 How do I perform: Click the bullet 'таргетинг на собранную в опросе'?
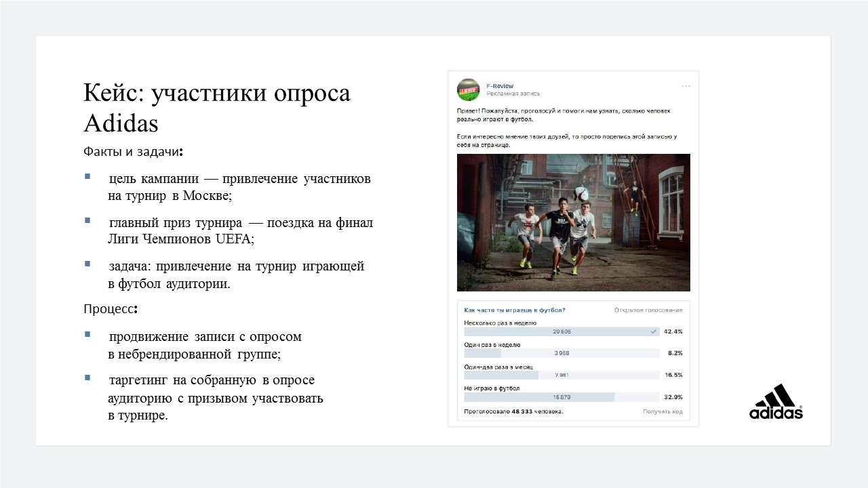pos(216,398)
